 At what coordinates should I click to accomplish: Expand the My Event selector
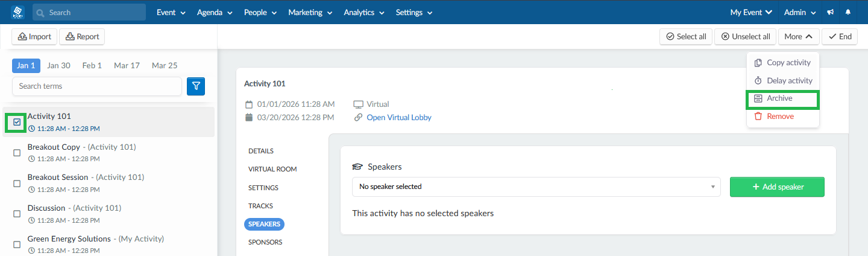[x=751, y=12]
